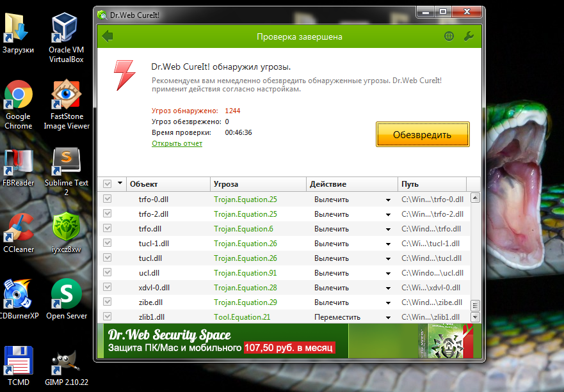564x392 pixels.
Task: Open Trojan.Equation.6 threat link
Action: click(243, 229)
